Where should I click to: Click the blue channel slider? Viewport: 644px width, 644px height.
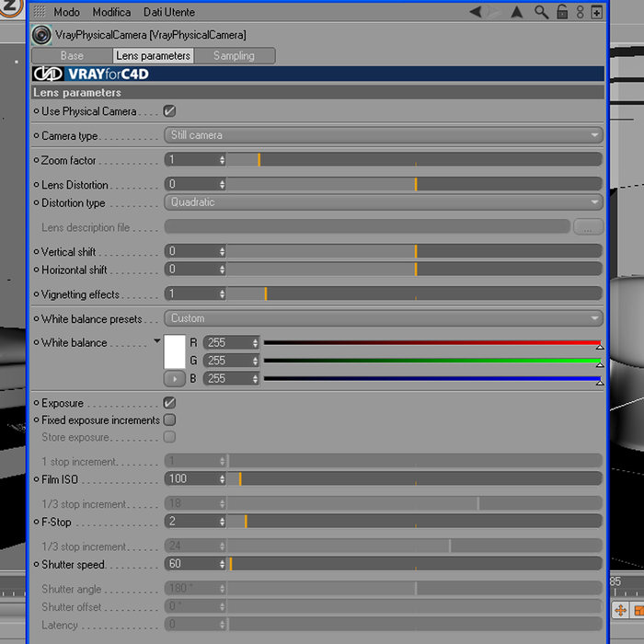click(432, 379)
